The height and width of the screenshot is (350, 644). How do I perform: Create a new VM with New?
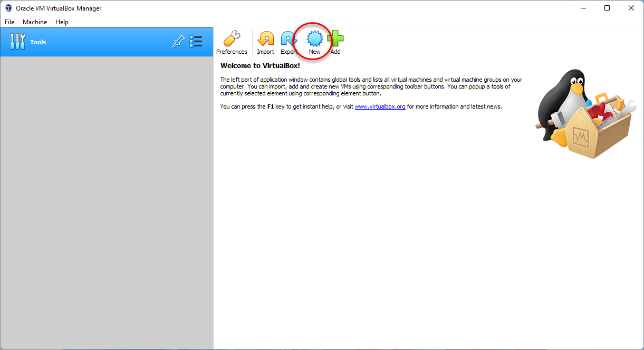pyautogui.click(x=314, y=42)
